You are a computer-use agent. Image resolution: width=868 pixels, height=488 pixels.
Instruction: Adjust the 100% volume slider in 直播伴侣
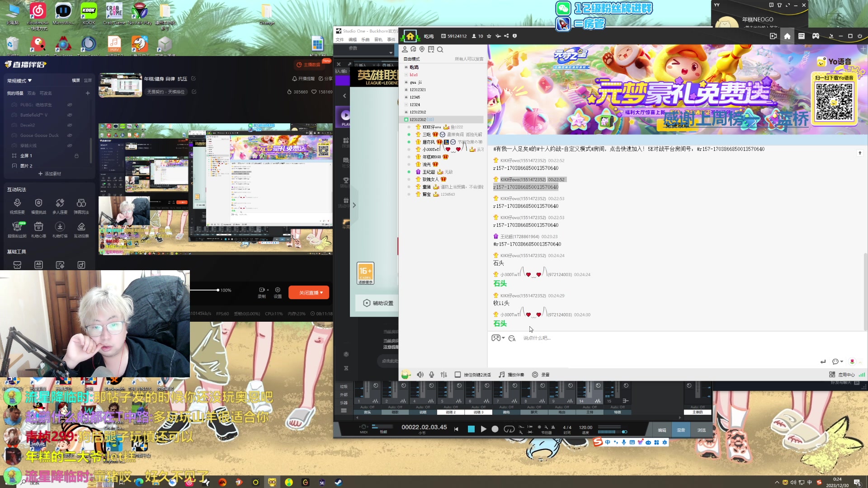coord(217,290)
